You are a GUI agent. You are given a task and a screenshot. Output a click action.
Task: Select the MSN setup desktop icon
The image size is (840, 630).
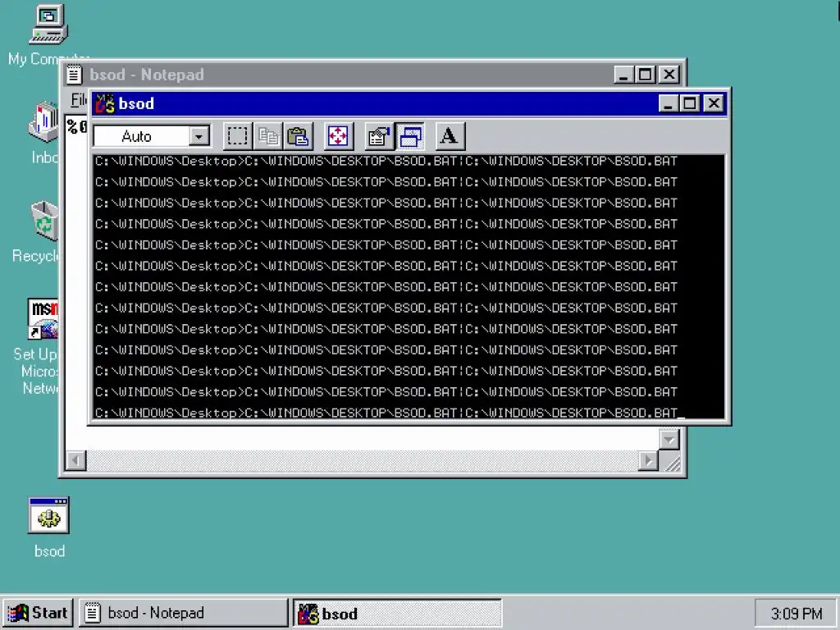pos(43,319)
